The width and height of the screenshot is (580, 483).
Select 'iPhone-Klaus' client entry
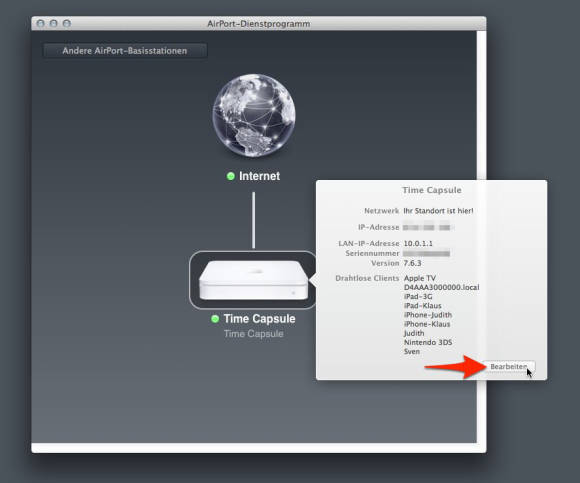427,324
